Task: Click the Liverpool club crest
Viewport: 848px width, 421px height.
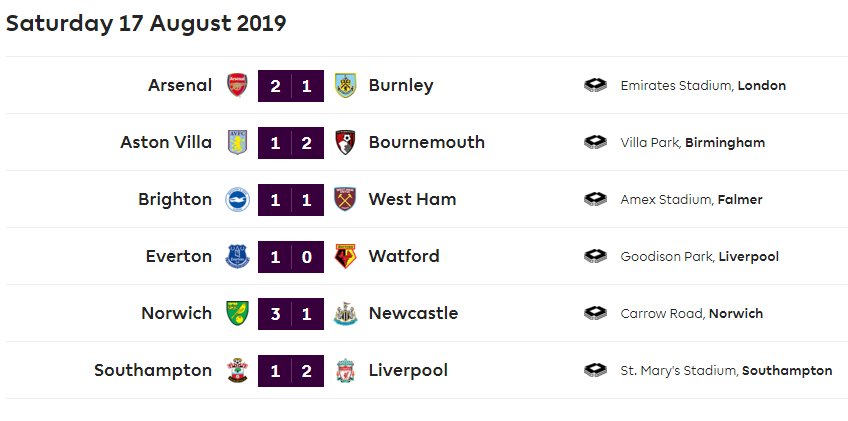Action: [345, 370]
